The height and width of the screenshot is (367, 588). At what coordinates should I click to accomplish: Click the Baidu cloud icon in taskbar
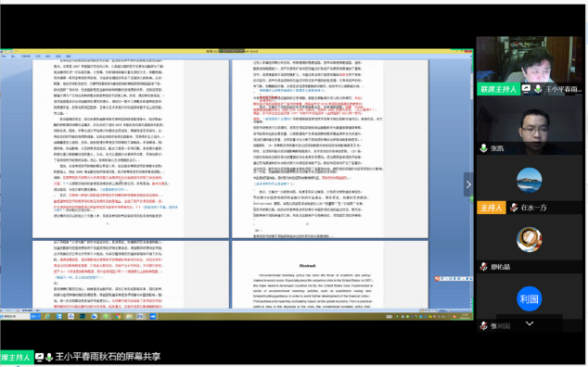pos(70,316)
